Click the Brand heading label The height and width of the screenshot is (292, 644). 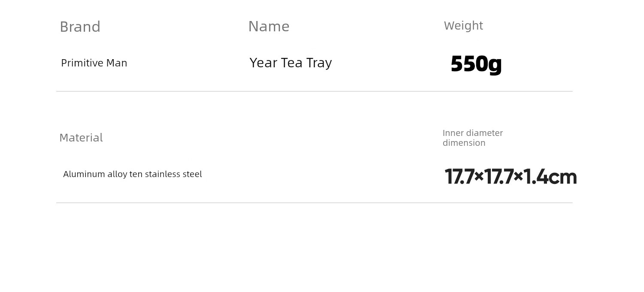(x=80, y=27)
